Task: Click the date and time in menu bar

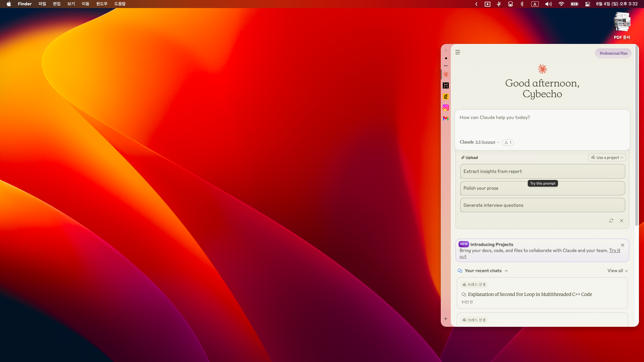Action: point(616,4)
